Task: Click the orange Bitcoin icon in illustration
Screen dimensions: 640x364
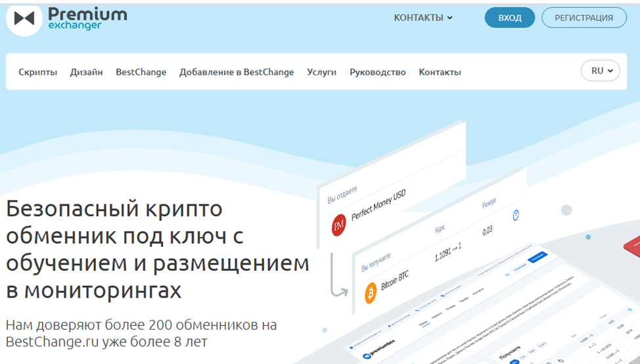Action: click(x=370, y=293)
